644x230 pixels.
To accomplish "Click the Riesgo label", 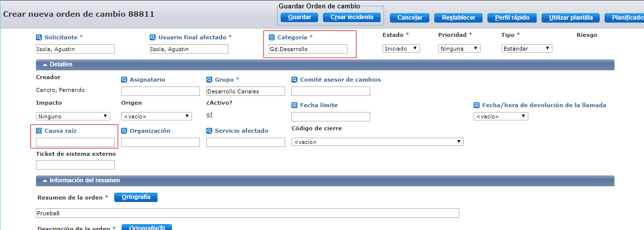I will tap(587, 35).
